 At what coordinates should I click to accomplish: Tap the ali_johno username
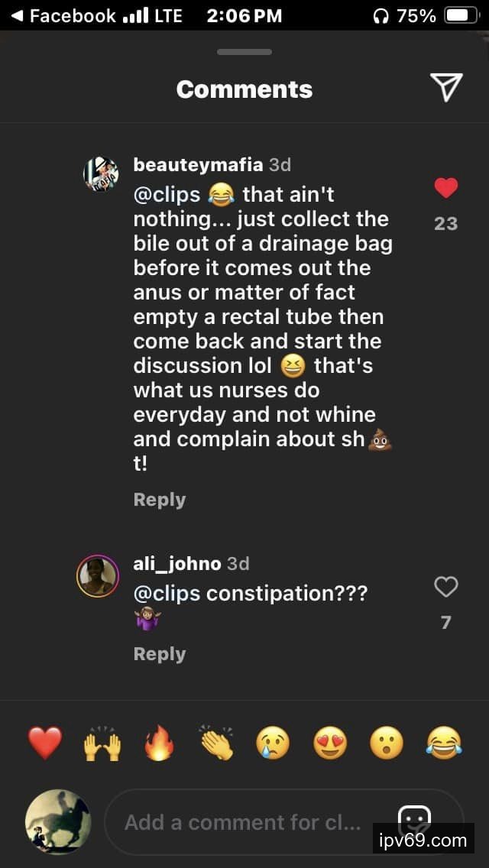(177, 564)
